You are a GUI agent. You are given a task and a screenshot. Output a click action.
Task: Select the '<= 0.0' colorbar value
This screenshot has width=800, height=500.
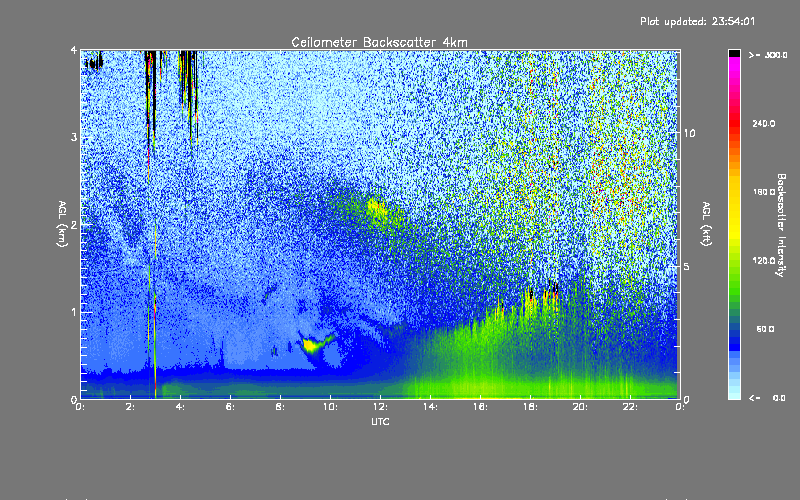point(767,398)
